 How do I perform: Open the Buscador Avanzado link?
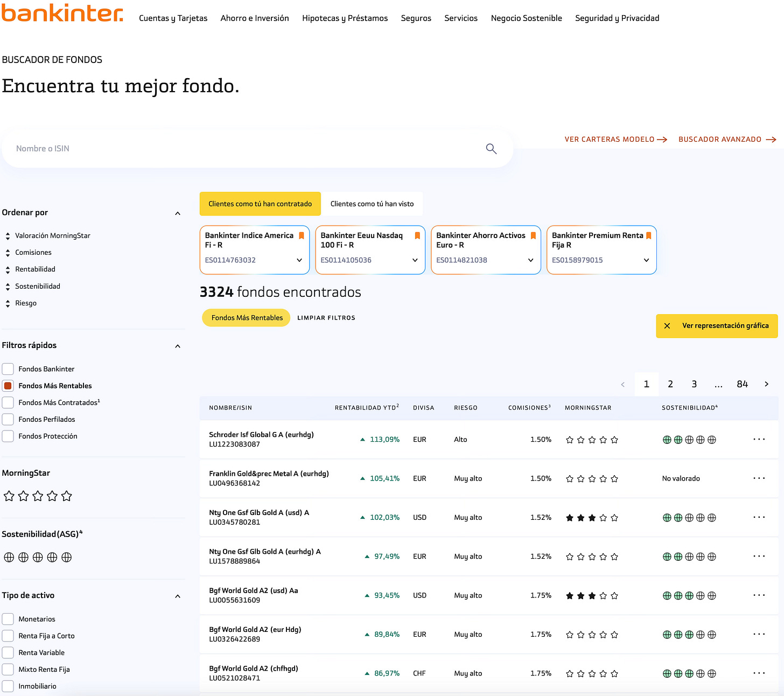(727, 140)
